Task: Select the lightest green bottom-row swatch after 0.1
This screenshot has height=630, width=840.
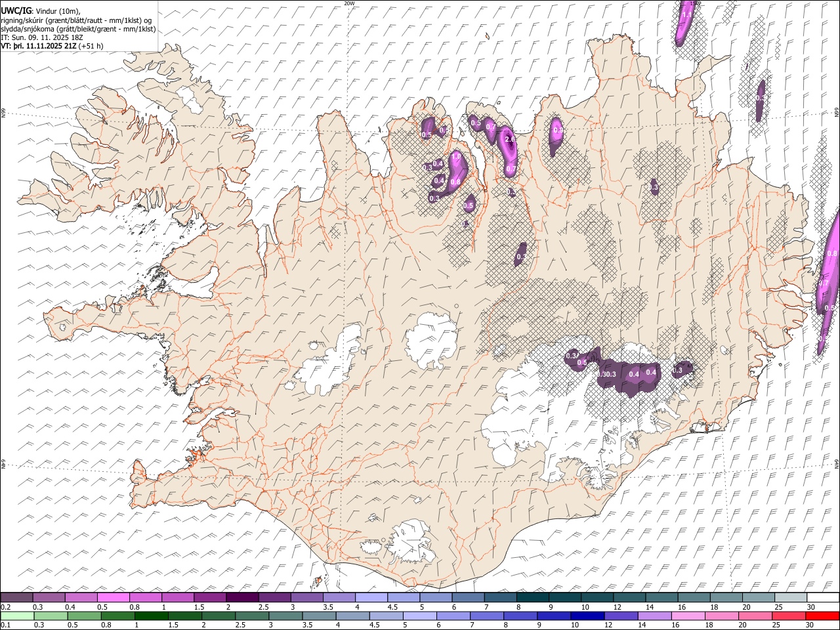Action: pyautogui.click(x=17, y=616)
